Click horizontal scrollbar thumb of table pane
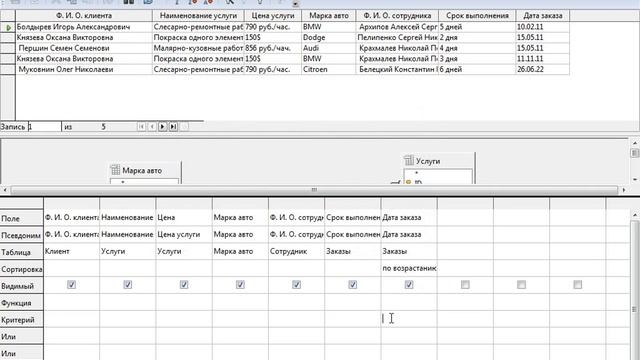 [x=314, y=190]
